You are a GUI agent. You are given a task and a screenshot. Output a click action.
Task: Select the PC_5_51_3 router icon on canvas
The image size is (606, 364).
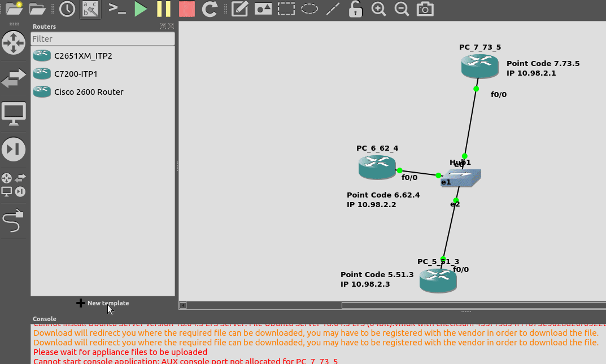(438, 280)
